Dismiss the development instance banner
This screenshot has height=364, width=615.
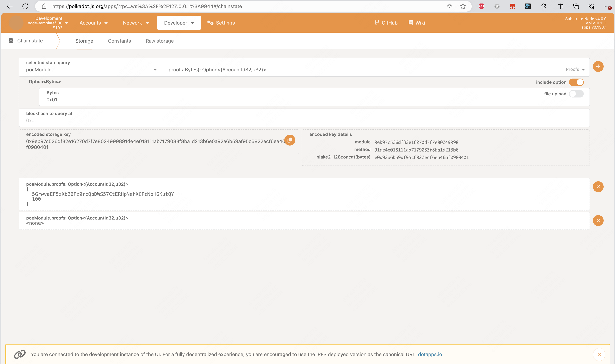[599, 354]
